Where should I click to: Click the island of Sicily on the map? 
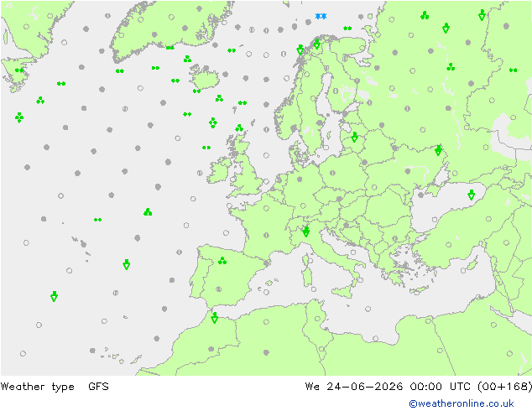pyautogui.click(x=343, y=291)
